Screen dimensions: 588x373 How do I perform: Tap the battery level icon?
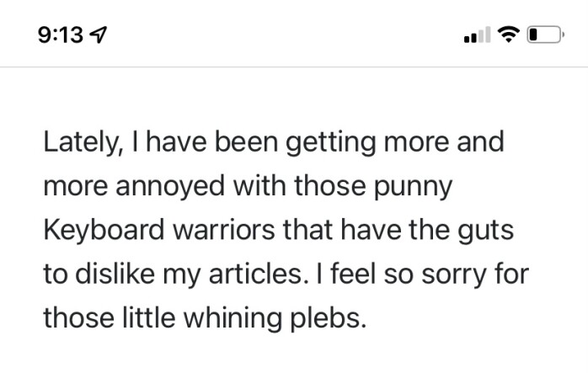pyautogui.click(x=546, y=35)
